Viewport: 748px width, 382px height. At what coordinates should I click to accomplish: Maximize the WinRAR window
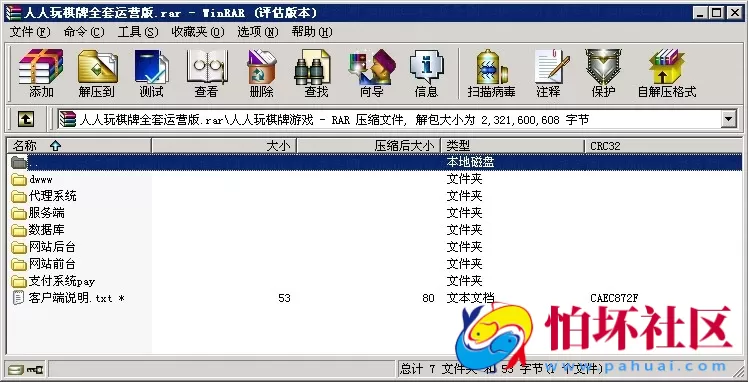click(717, 13)
